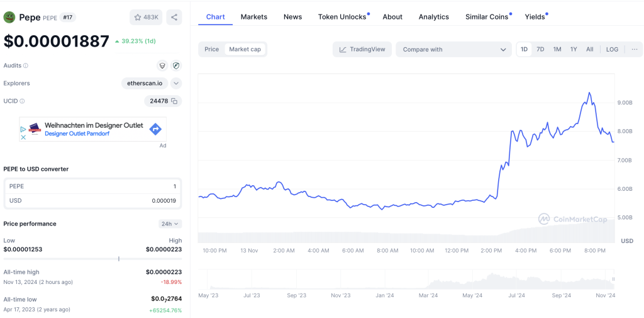This screenshot has width=644, height=318.
Task: Click the market cap line peak near 8:00 PM
Action: [589, 93]
